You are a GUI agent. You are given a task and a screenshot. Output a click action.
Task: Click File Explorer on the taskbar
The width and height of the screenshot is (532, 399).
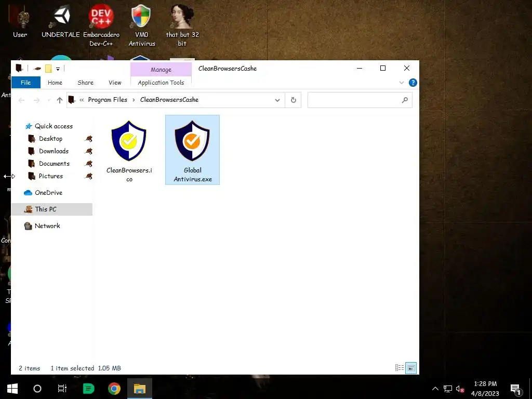point(140,389)
